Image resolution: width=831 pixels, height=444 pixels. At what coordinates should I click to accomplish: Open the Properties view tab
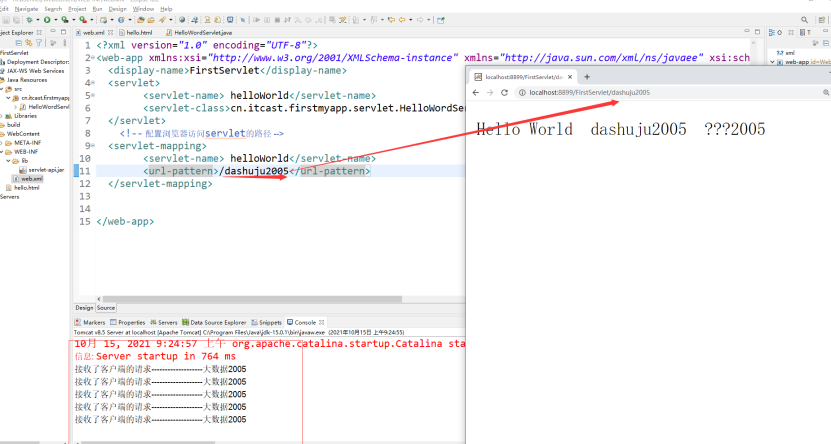[x=128, y=322]
